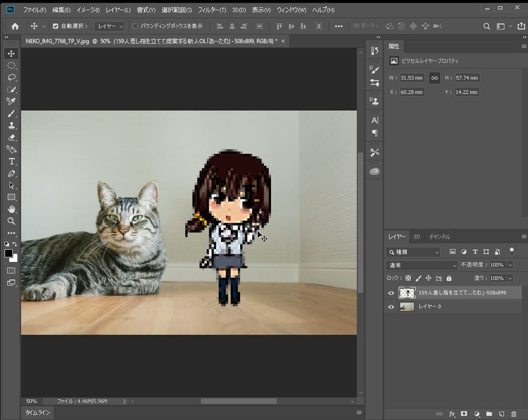528x420 pixels.
Task: Select the Hand tool
Action: click(11, 209)
